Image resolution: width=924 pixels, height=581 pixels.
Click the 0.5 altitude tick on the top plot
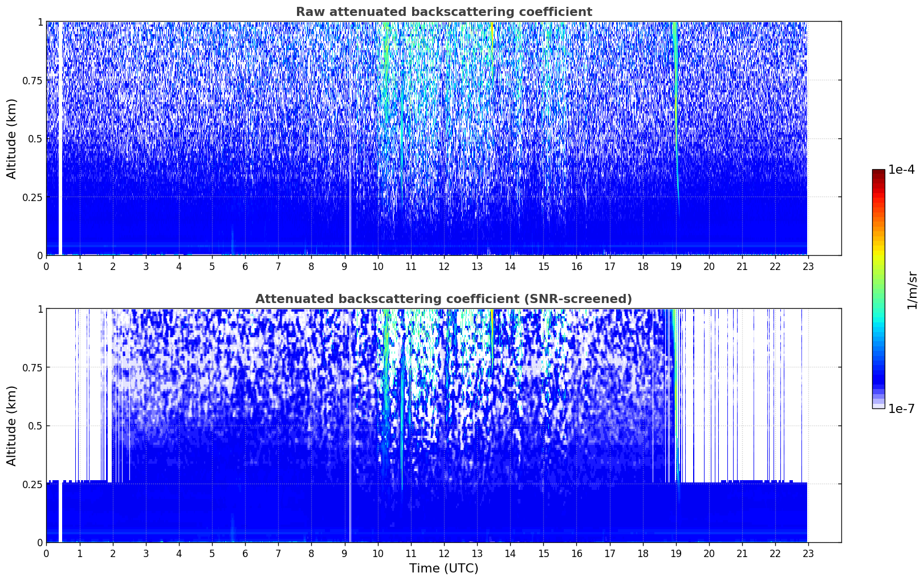[35, 138]
